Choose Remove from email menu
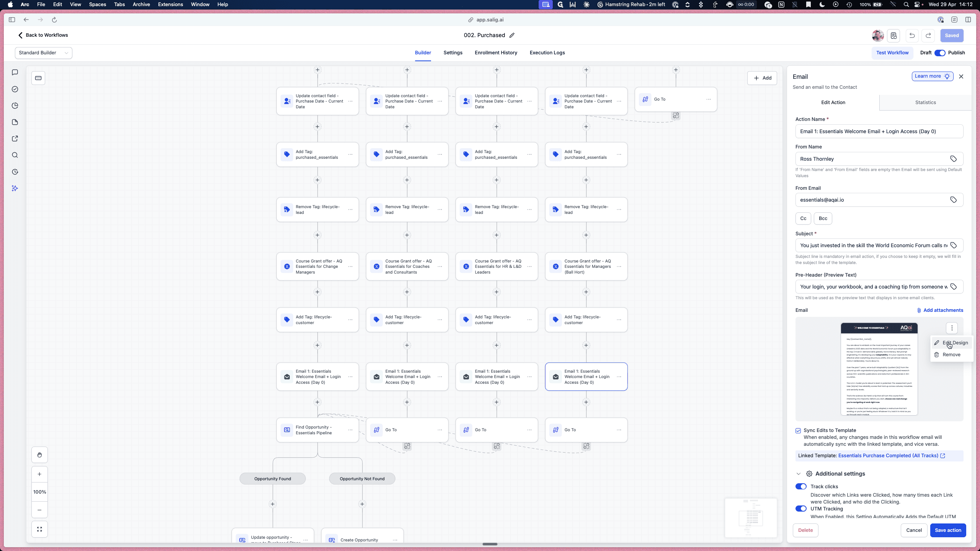Viewport: 980px width, 551px height. coord(952,355)
